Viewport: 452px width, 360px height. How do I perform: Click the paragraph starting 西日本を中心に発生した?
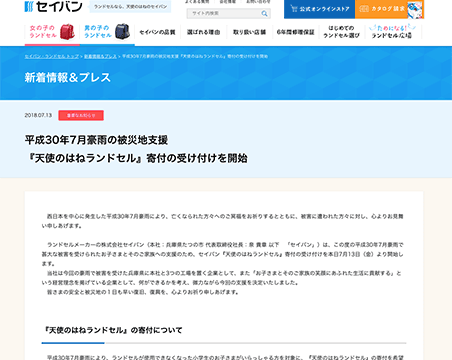point(223,221)
